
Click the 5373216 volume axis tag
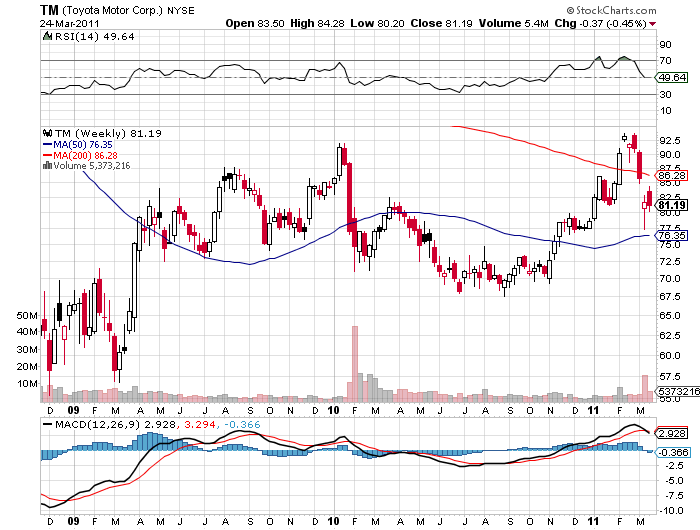(679, 392)
